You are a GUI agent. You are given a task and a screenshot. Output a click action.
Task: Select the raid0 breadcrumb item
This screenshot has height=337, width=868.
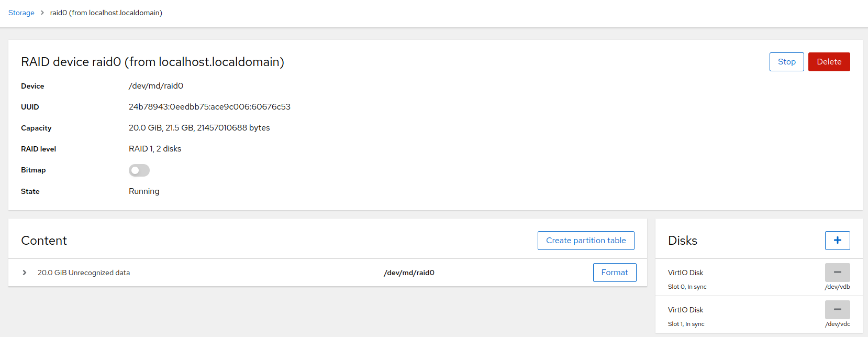click(106, 13)
